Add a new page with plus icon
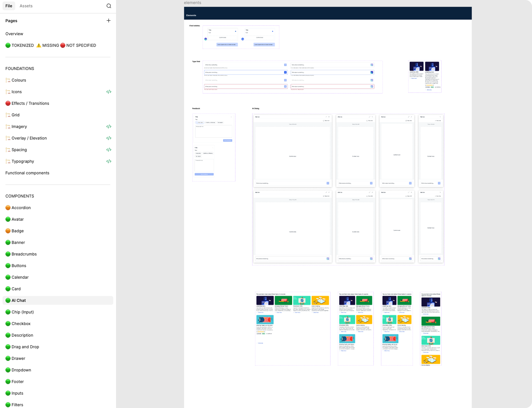 (x=109, y=21)
